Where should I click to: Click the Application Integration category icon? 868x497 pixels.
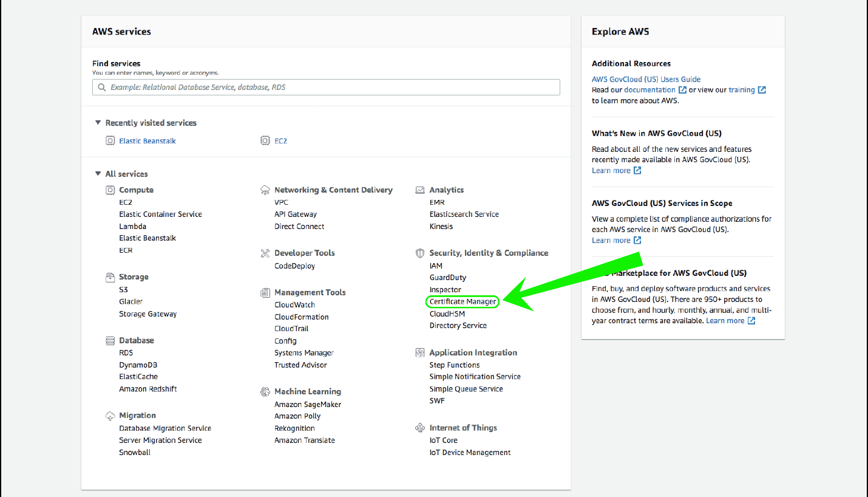[x=420, y=353]
